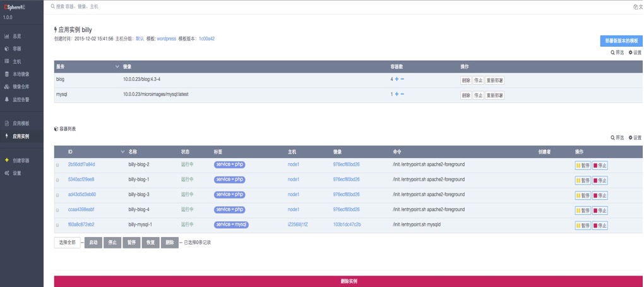644x287 pixels.
Task: Click 删除 for the blog service
Action: point(466,80)
